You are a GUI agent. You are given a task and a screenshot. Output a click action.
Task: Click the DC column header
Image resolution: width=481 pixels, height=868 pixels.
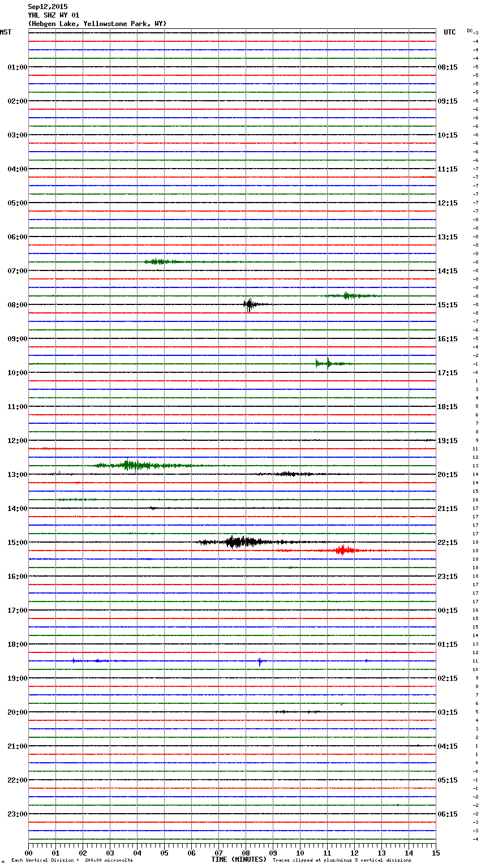coord(470,31)
